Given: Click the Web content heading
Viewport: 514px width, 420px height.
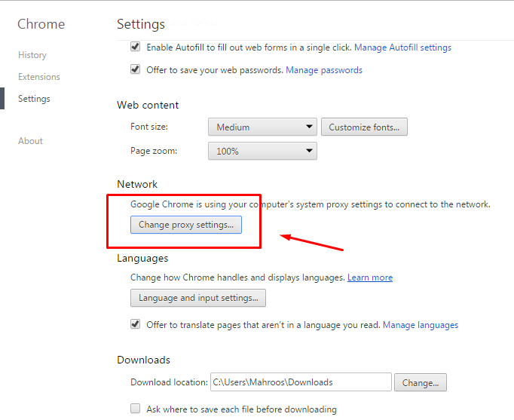Looking at the screenshot, I should coord(148,106).
